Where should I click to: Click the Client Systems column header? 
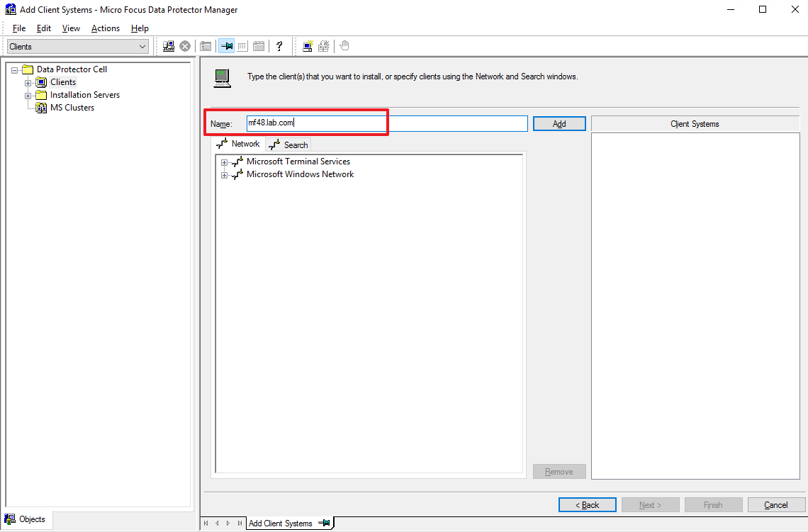(x=695, y=124)
